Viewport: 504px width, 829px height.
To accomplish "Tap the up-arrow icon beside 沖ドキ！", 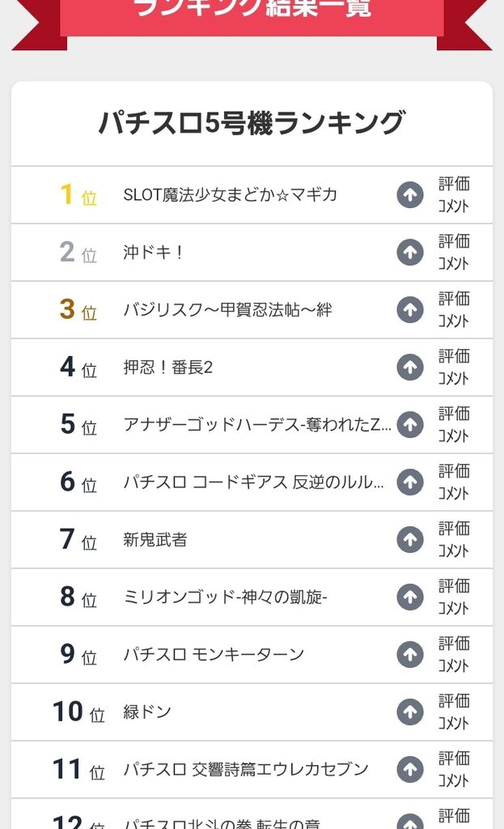I will (x=410, y=253).
